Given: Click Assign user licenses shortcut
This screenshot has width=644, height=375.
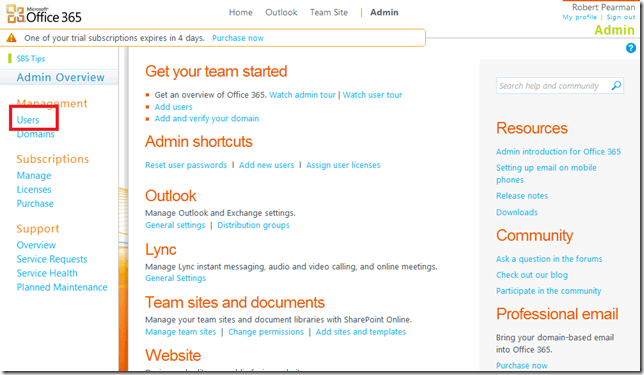Looking at the screenshot, I should point(343,165).
